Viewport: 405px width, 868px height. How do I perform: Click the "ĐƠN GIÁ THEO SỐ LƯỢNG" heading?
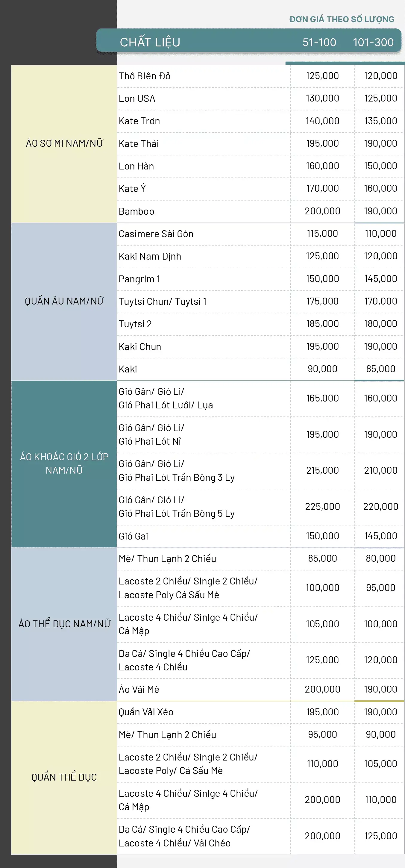[x=342, y=19]
